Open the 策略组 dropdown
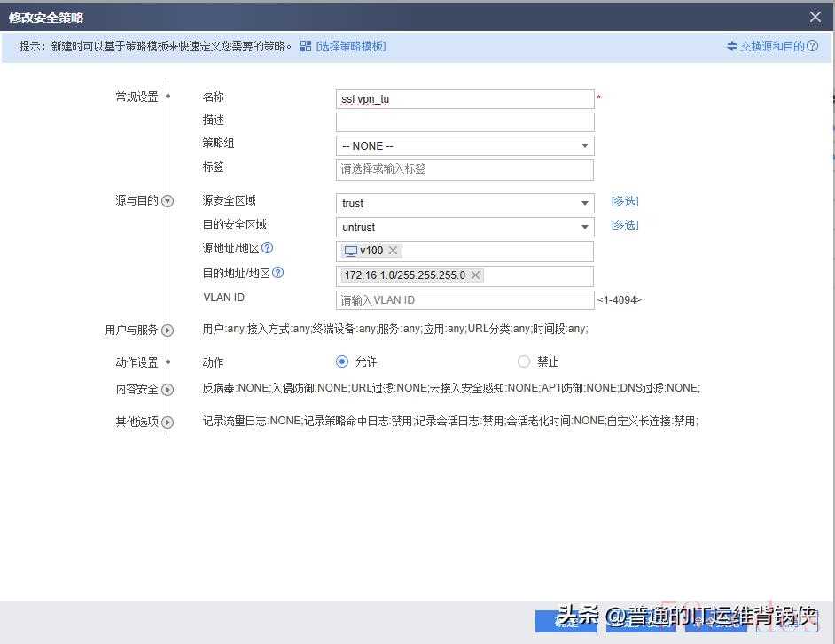The height and width of the screenshot is (644, 835). point(584,146)
